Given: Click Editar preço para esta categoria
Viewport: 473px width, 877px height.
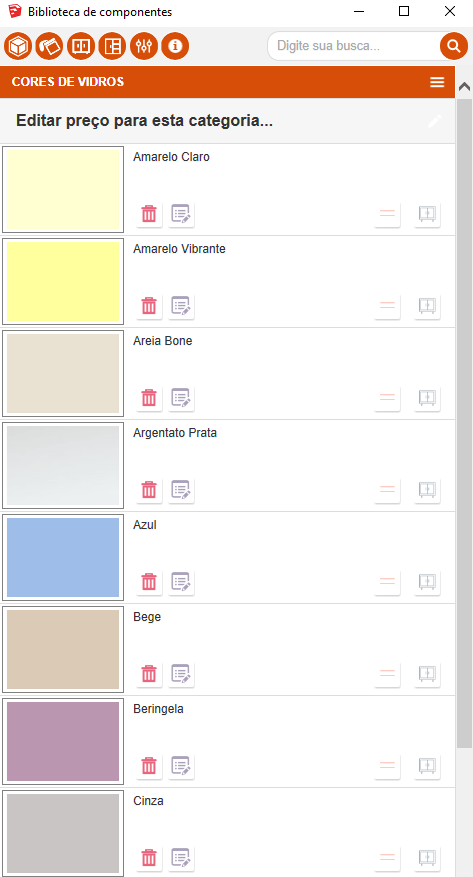Looking at the screenshot, I should (144, 121).
